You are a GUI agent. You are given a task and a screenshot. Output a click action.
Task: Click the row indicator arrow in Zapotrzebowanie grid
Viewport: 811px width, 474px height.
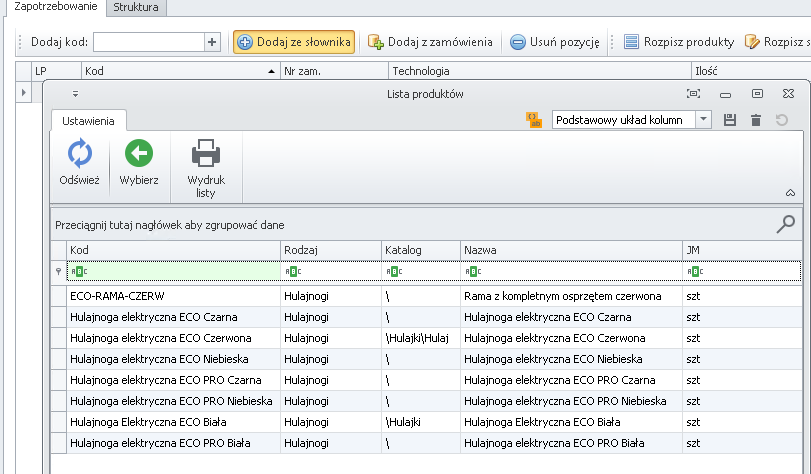click(x=23, y=93)
